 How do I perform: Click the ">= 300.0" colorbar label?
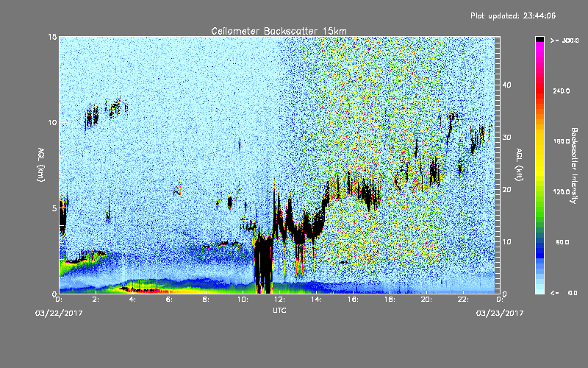pyautogui.click(x=564, y=40)
